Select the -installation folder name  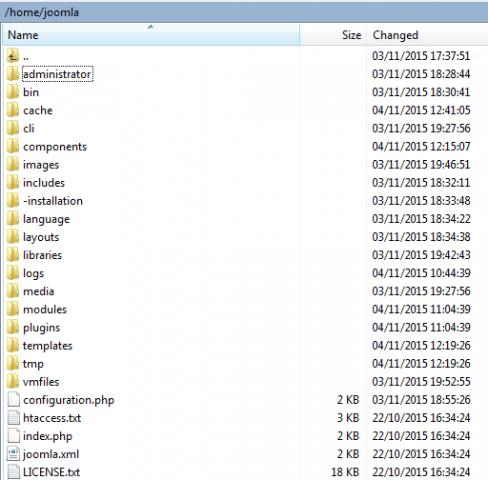pyautogui.click(x=53, y=201)
